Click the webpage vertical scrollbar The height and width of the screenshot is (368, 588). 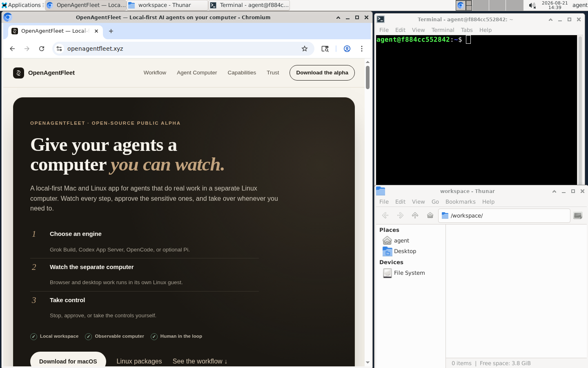point(367,77)
